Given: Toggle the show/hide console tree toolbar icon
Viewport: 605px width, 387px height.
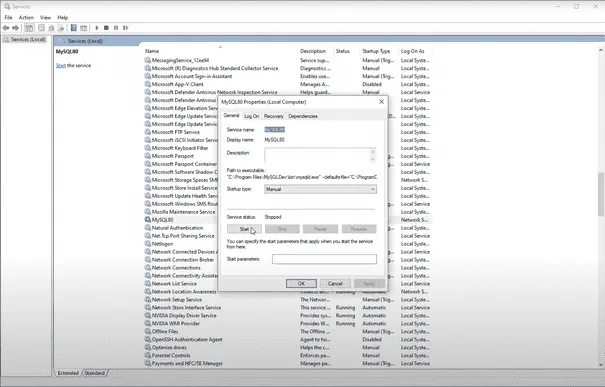Looking at the screenshot, I should point(29,28).
